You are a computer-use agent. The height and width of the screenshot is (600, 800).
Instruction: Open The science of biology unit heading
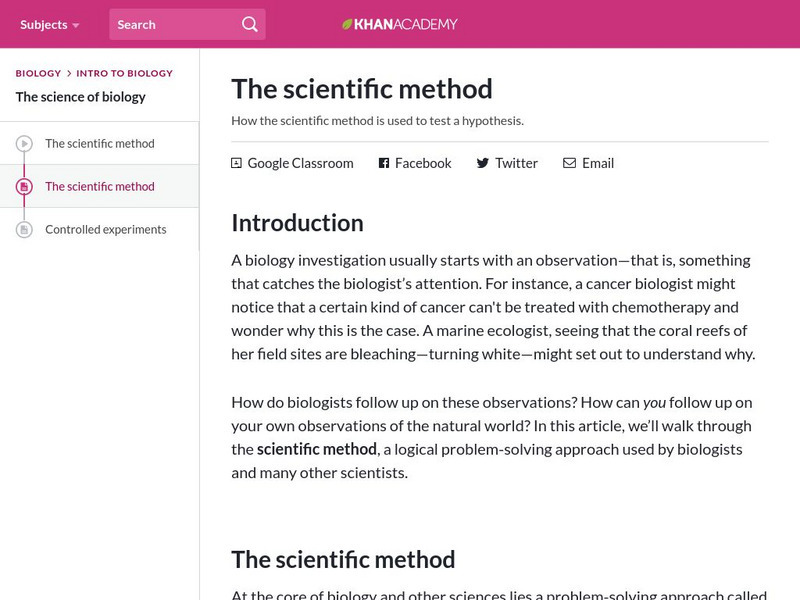80,97
